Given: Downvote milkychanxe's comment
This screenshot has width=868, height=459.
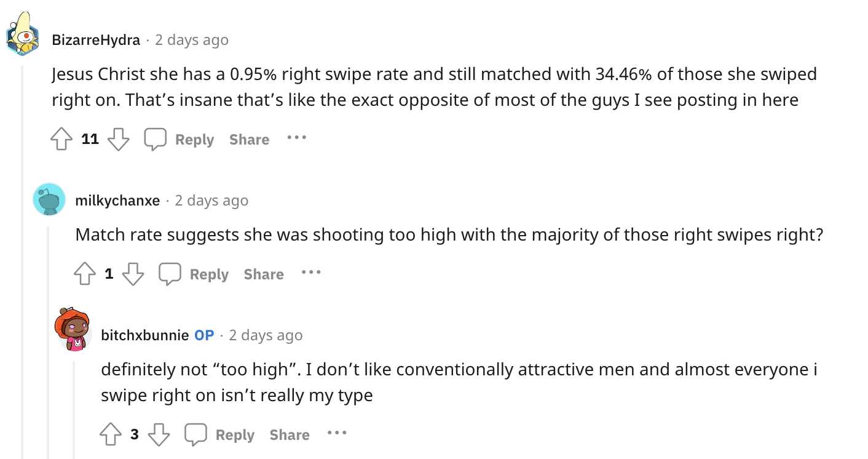Looking at the screenshot, I should tap(133, 274).
